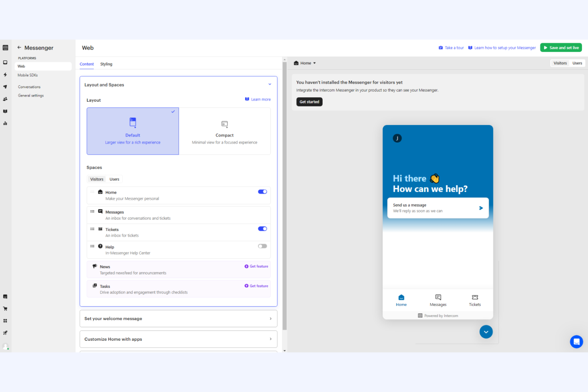Turn off the Home space toggle
This screenshot has height=392, width=588.
coord(262,191)
